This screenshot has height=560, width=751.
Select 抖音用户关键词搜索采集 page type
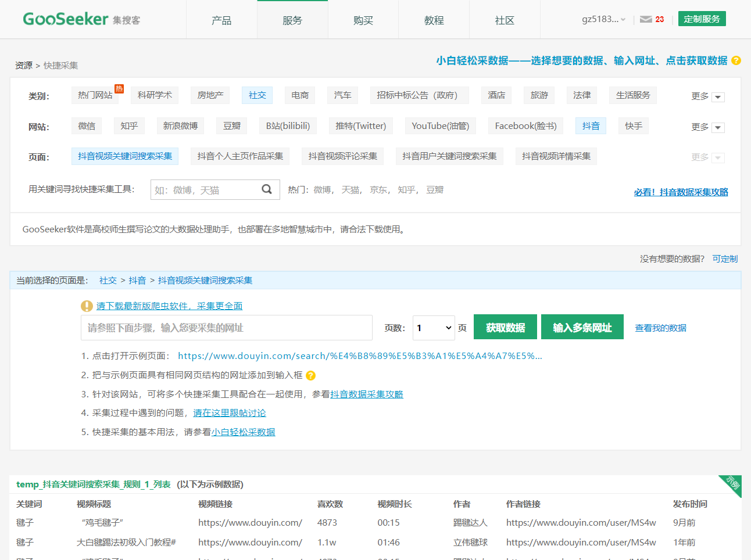coord(449,156)
